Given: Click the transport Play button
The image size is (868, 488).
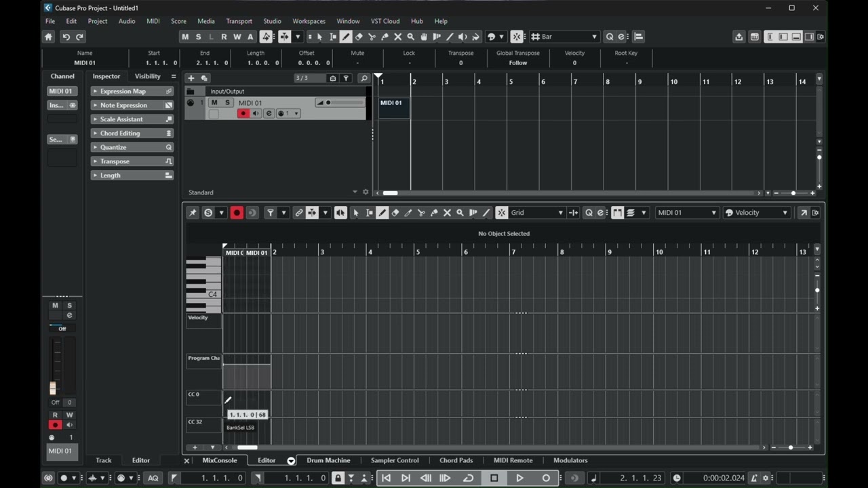Looking at the screenshot, I should tap(519, 478).
